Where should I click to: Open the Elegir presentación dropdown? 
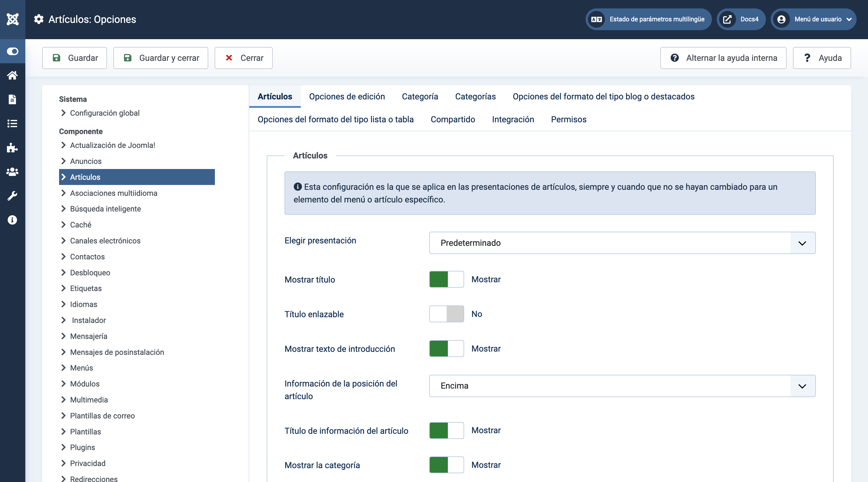[622, 243]
